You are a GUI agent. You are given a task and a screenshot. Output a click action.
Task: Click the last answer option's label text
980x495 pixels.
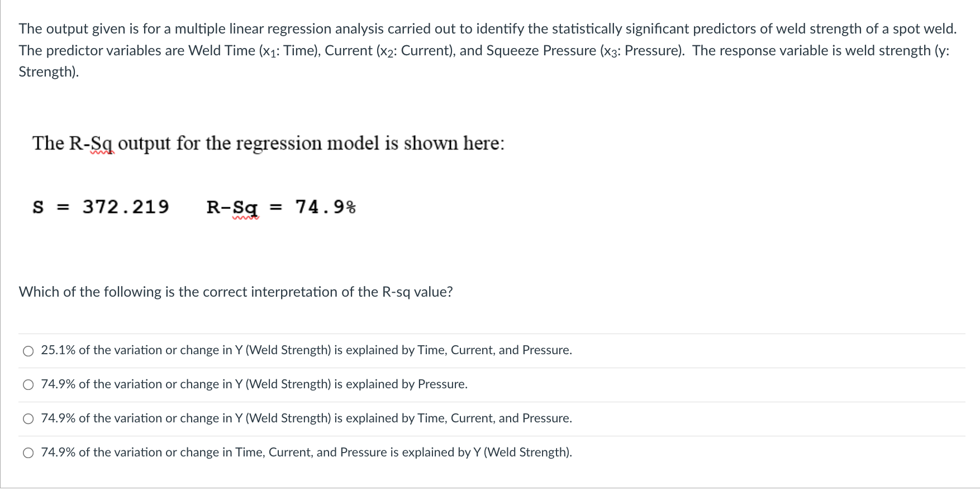coord(306,453)
